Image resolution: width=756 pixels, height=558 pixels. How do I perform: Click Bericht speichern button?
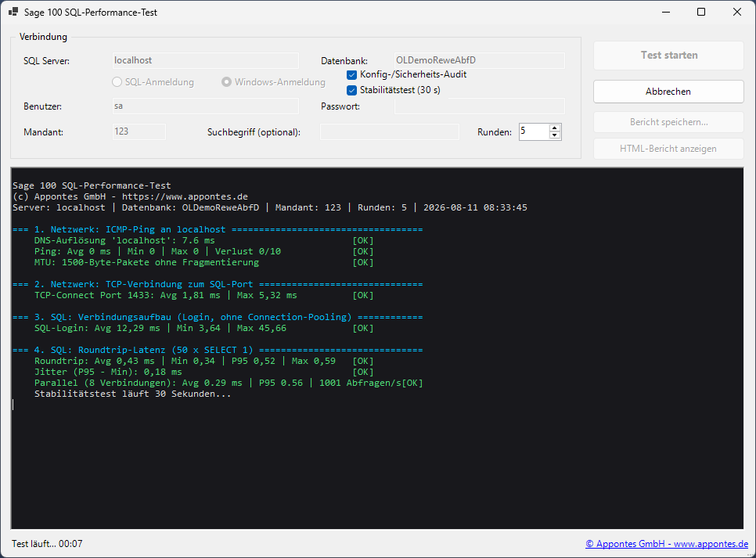click(x=668, y=122)
